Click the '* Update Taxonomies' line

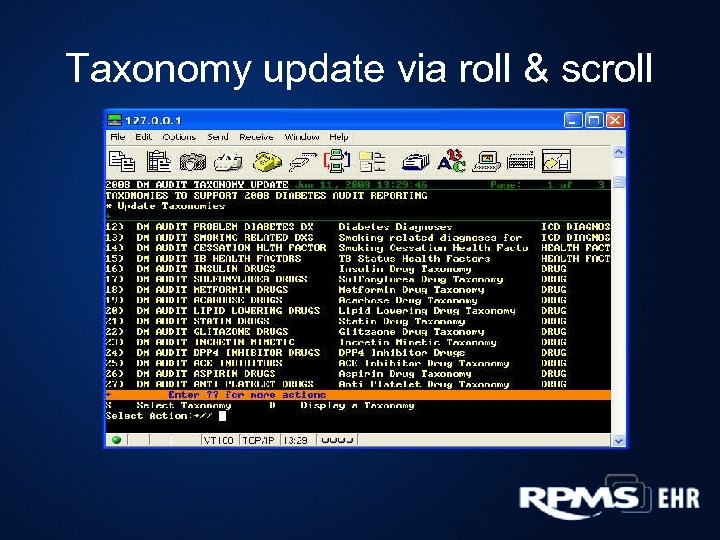[x=165, y=206]
